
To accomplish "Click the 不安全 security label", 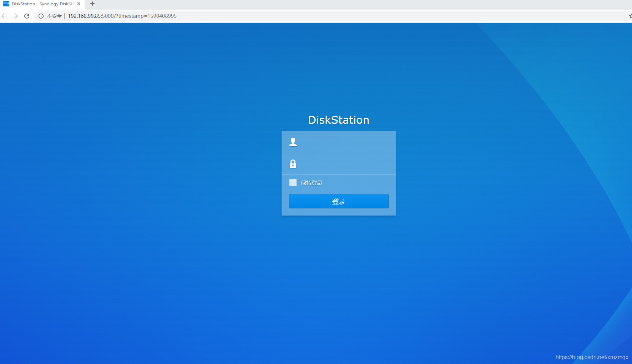I will coord(54,16).
